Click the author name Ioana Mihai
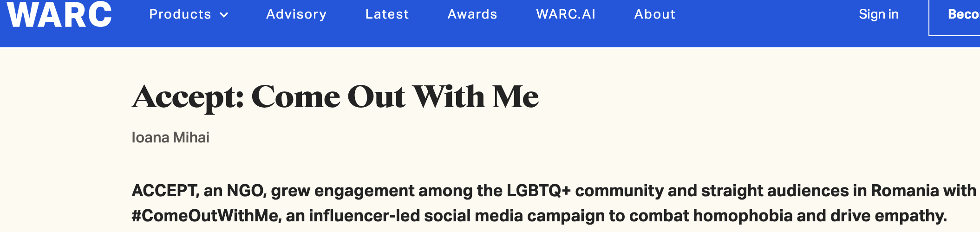Viewport: 980px width, 232px height. [x=170, y=137]
